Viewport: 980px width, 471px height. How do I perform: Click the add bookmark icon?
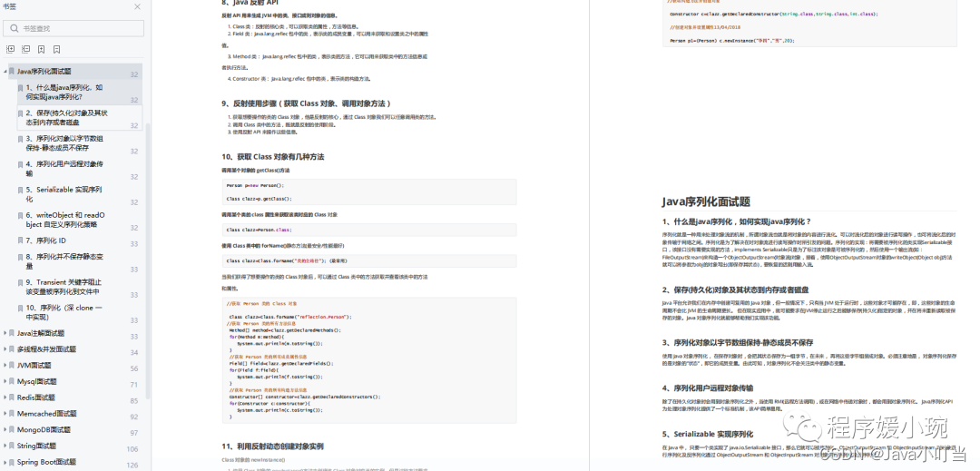(41, 49)
